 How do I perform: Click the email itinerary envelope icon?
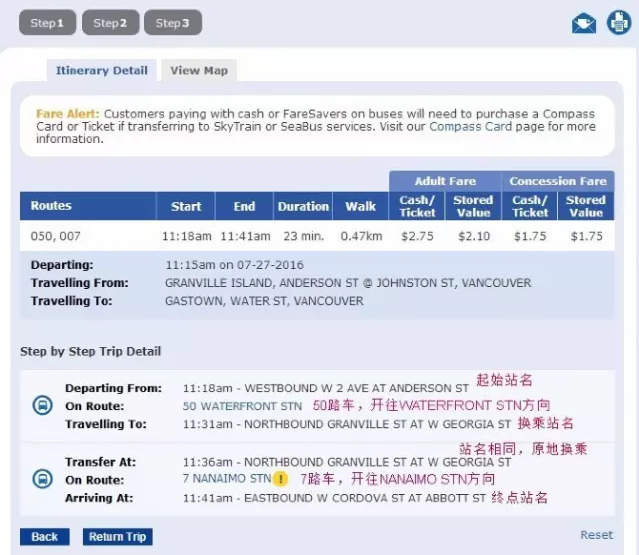click(584, 23)
